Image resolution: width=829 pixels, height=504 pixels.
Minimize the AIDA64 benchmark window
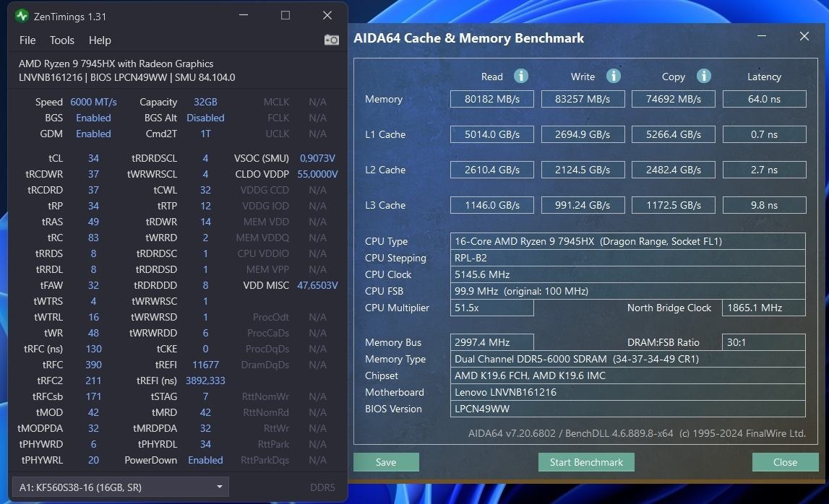(762, 36)
